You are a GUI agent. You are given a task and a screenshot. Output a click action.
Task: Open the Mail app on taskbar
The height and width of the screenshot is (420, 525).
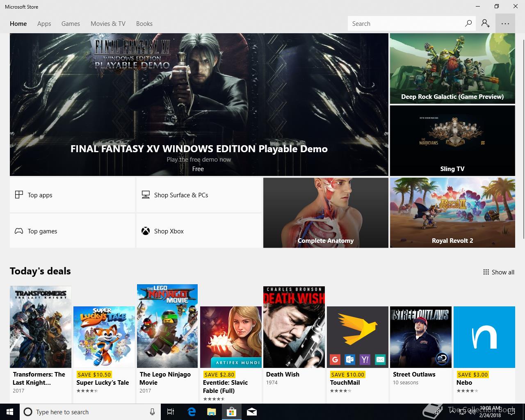(251, 412)
